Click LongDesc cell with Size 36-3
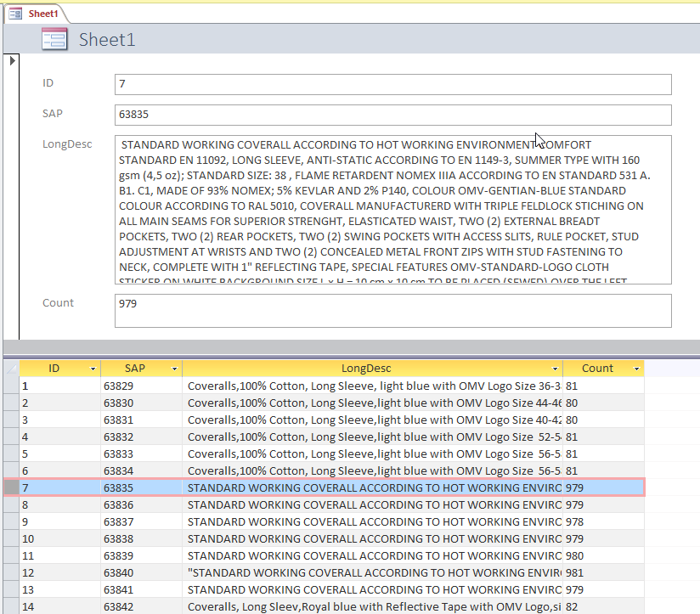700x614 pixels. point(373,386)
